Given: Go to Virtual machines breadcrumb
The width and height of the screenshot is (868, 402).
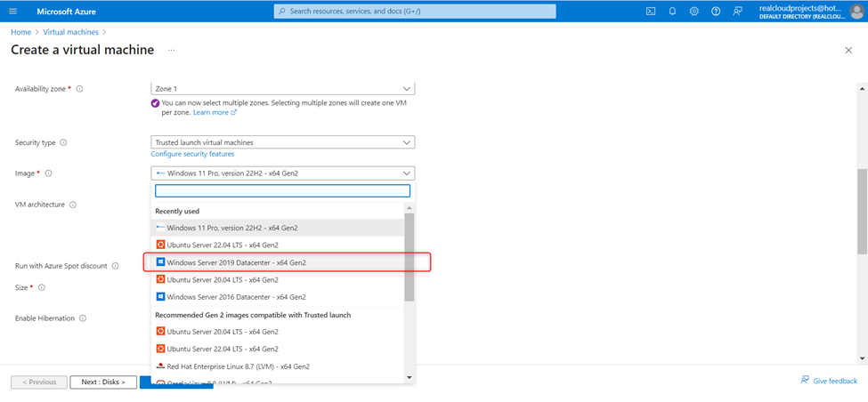Looking at the screenshot, I should point(71,32).
